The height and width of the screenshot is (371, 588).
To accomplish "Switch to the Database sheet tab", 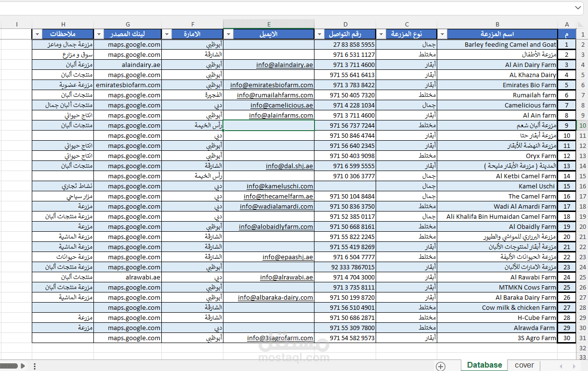I will tap(484, 365).
